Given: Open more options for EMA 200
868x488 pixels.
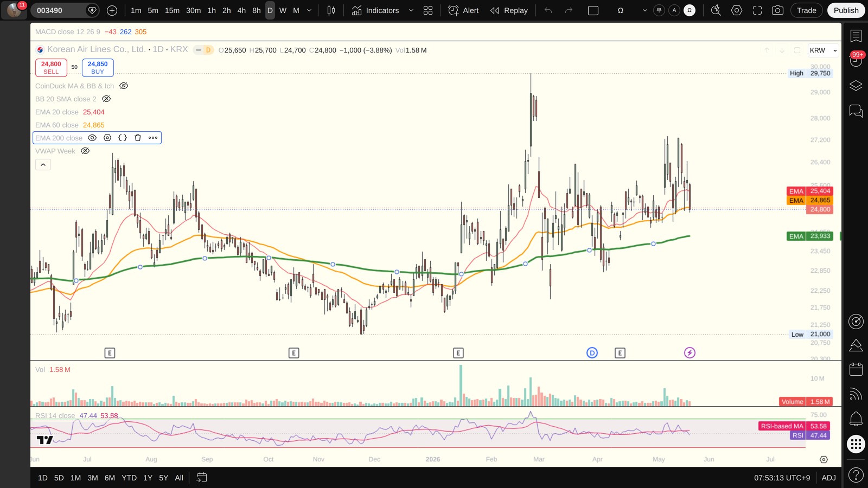Looking at the screenshot, I should (153, 138).
